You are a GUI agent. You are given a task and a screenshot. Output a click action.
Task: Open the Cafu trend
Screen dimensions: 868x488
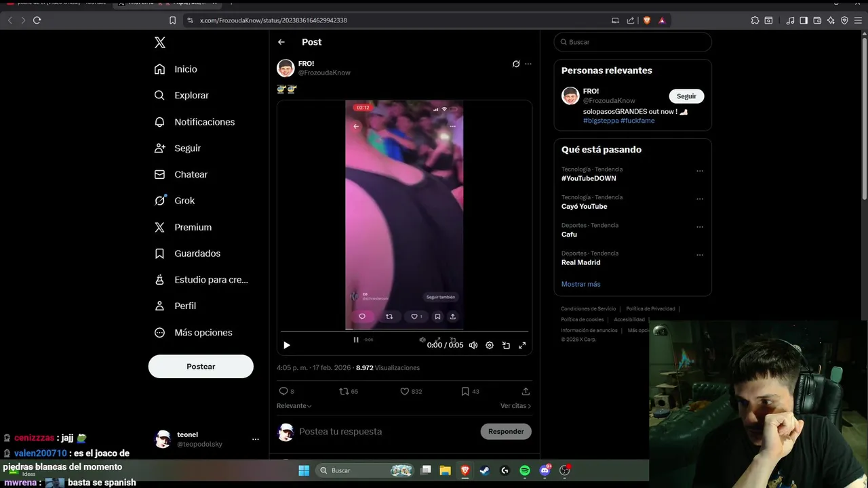pyautogui.click(x=569, y=235)
